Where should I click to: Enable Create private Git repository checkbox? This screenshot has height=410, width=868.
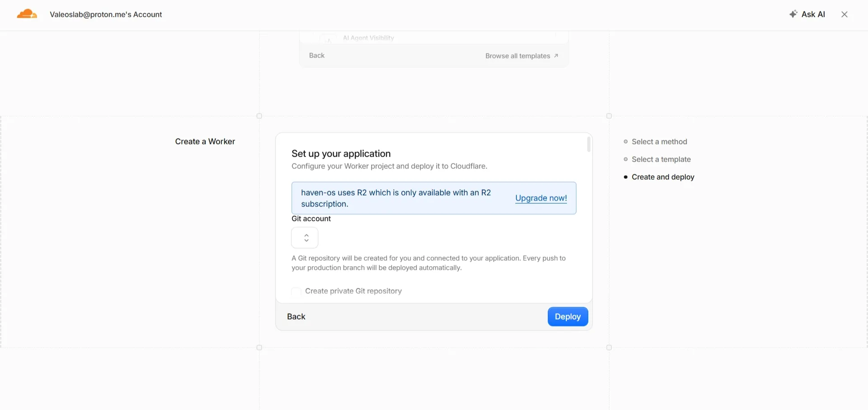[296, 291]
